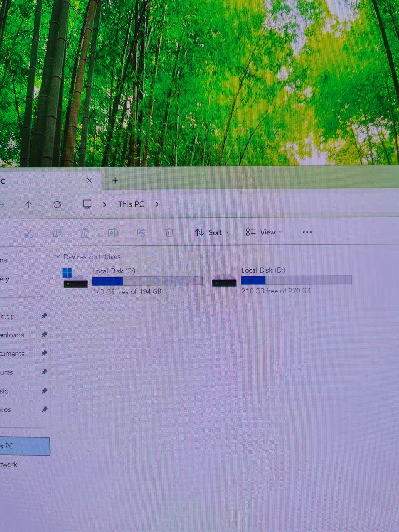
Task: Select the Local Disk (D:) drive icon
Action: (224, 281)
